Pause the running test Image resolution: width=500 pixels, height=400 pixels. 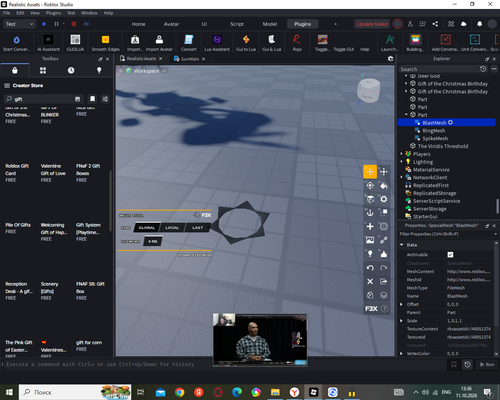56,24
